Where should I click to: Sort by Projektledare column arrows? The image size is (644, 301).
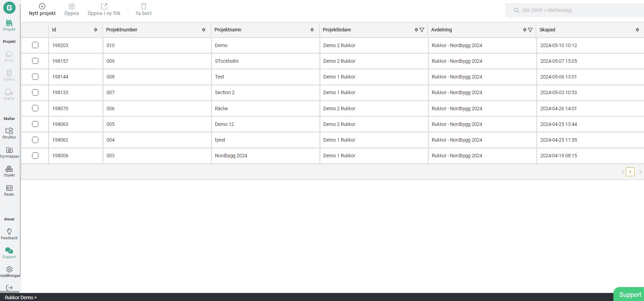point(416,30)
